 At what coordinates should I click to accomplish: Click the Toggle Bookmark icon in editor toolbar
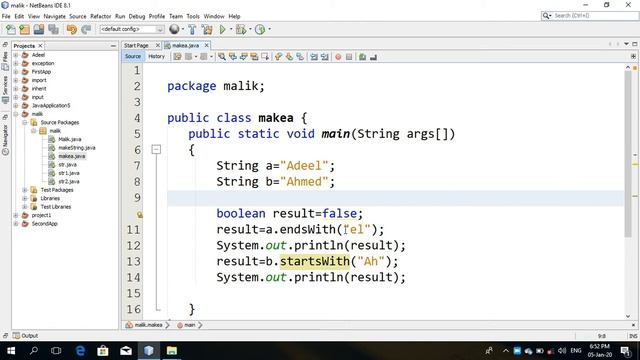300,57
